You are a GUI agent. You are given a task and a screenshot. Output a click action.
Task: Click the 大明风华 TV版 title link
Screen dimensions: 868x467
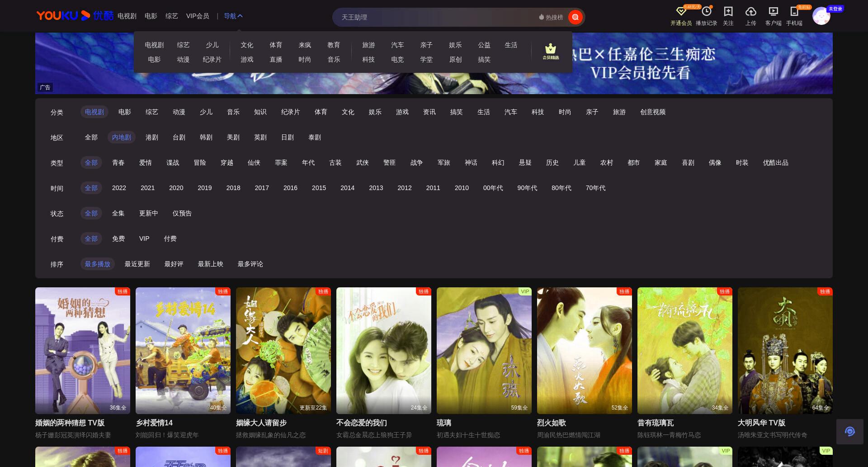click(761, 423)
